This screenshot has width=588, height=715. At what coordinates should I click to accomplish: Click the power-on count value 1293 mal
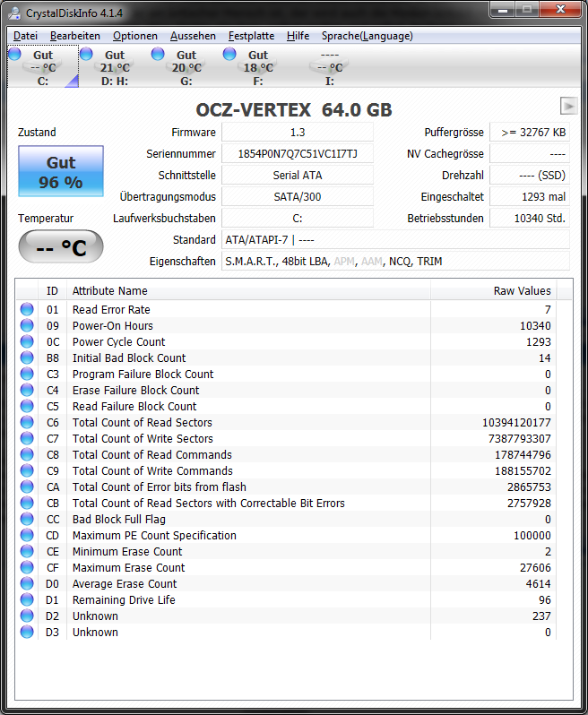click(x=530, y=196)
